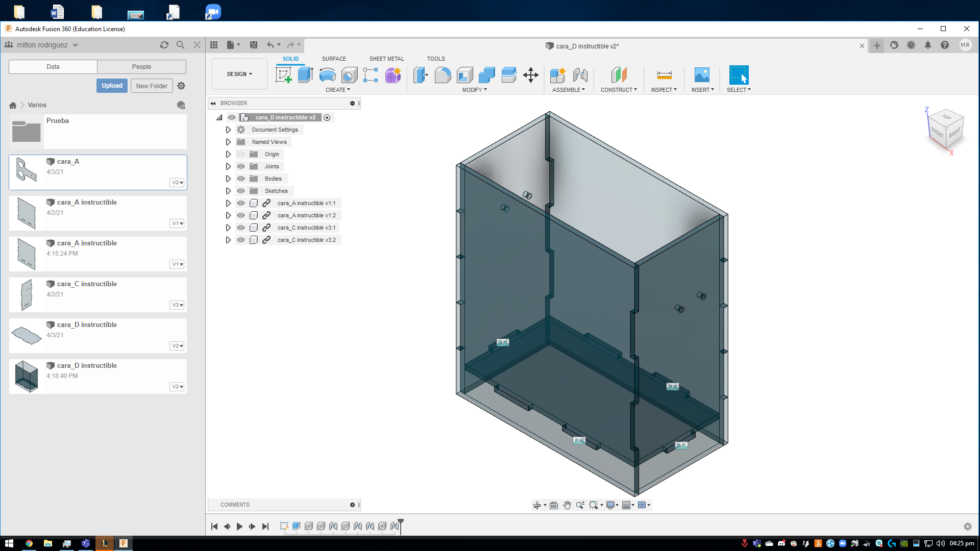Select the Create Sketch tool
This screenshot has width=980, height=551.
(283, 75)
